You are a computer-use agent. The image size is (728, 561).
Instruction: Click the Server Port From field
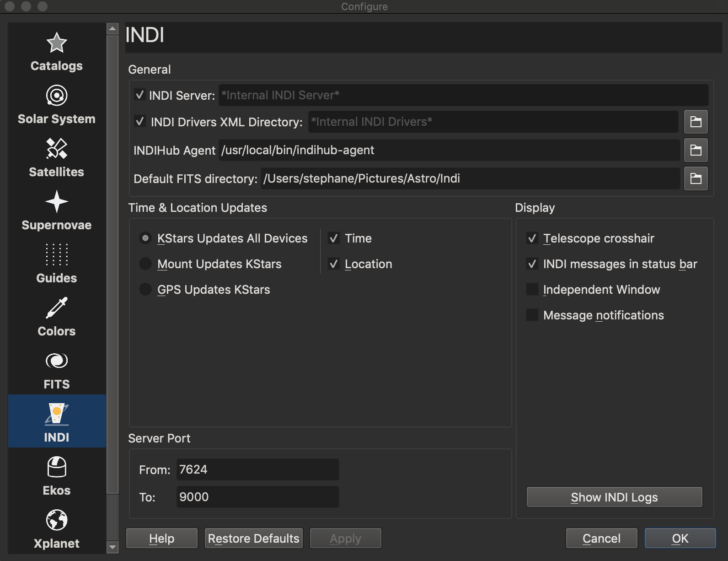pyautogui.click(x=258, y=469)
